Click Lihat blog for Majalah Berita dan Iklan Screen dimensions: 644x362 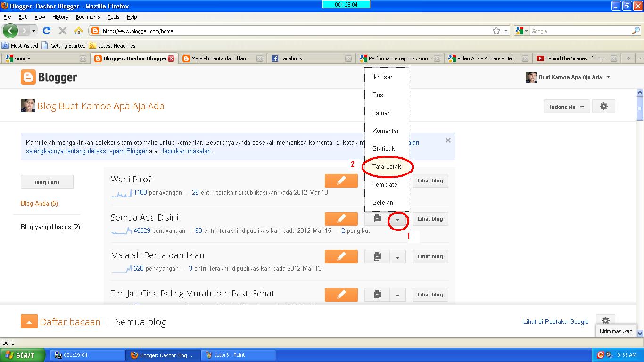click(x=430, y=256)
